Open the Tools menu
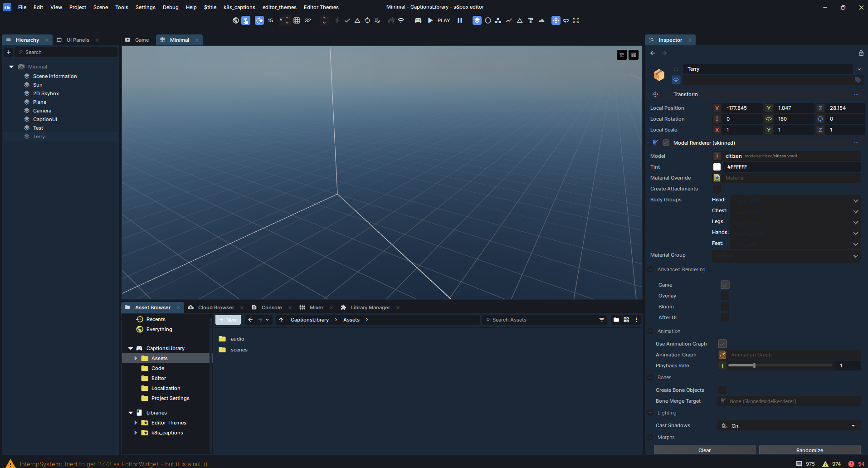Image resolution: width=868 pixels, height=468 pixels. [x=122, y=7]
